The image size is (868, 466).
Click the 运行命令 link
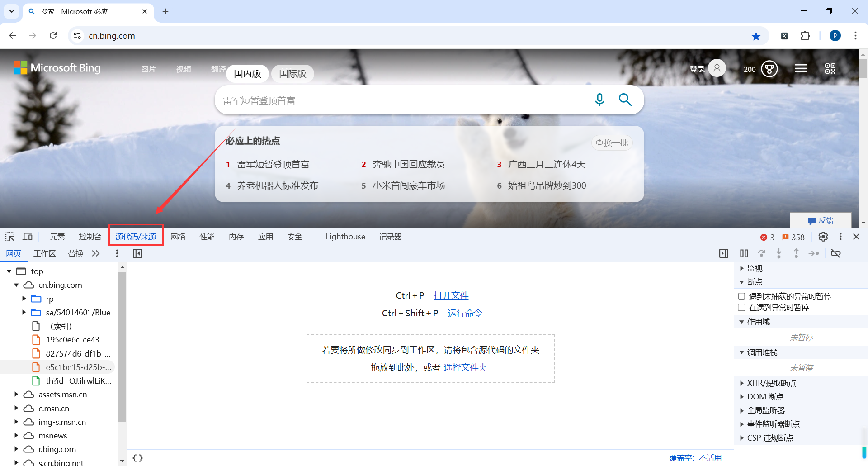pyautogui.click(x=465, y=313)
